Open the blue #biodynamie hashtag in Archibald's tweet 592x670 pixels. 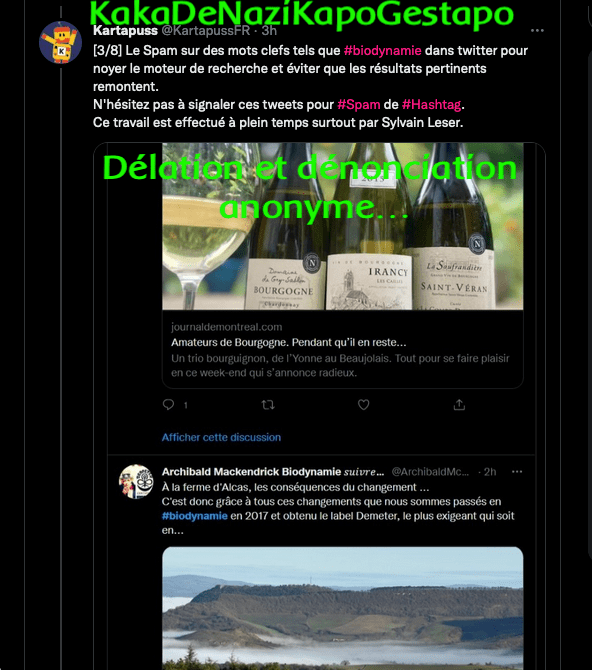pyautogui.click(x=194, y=516)
